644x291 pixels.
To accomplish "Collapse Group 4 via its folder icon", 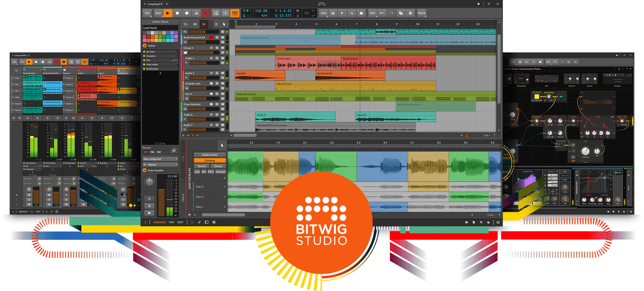I will pos(185,53).
